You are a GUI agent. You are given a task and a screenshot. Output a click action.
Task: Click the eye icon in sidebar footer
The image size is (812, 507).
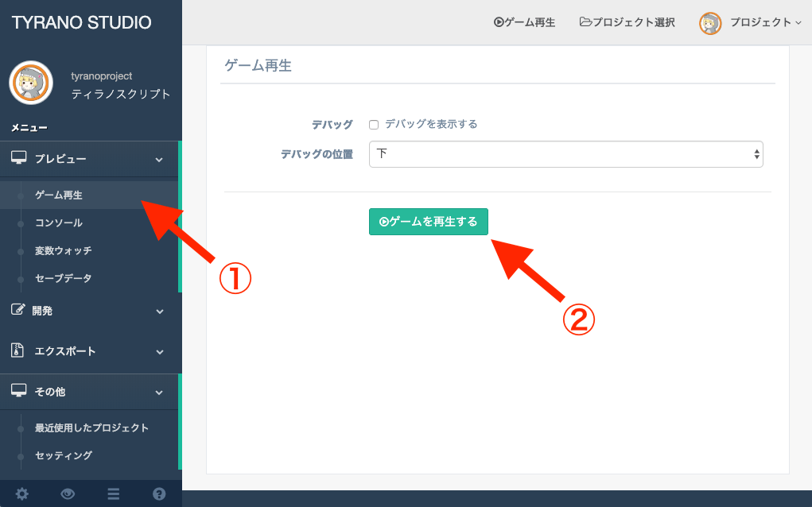click(x=68, y=493)
